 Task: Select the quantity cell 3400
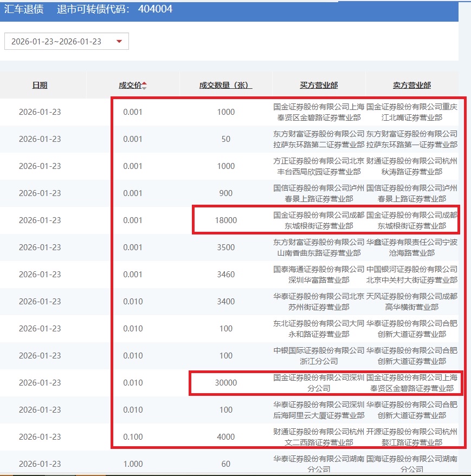(226, 301)
